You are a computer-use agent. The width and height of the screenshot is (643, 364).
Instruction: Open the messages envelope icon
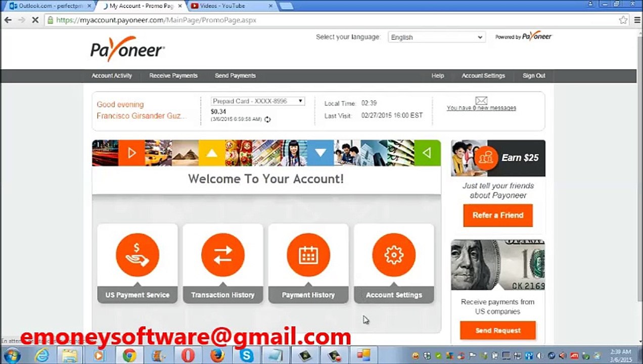[481, 101]
